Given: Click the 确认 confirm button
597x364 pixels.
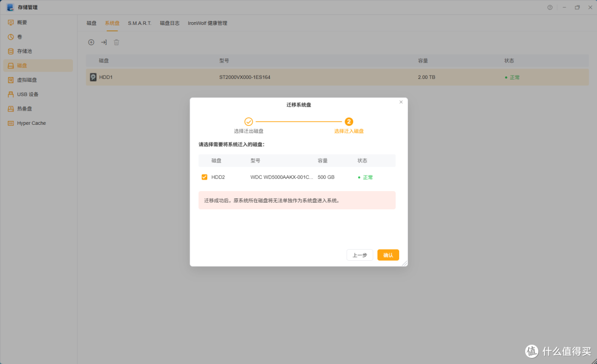Looking at the screenshot, I should click(388, 255).
